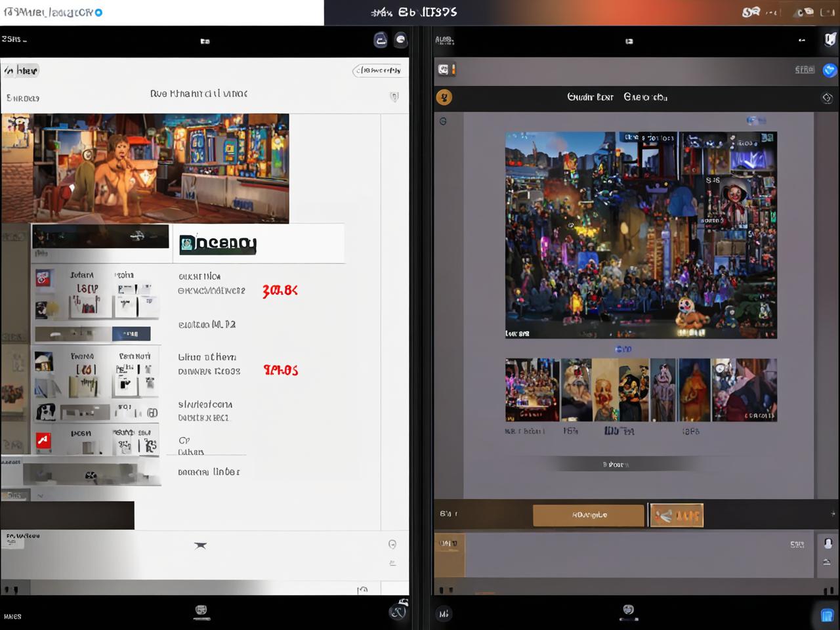Open the room photo with seated figure in left window
Viewport: 840px width, 630px height.
point(145,169)
